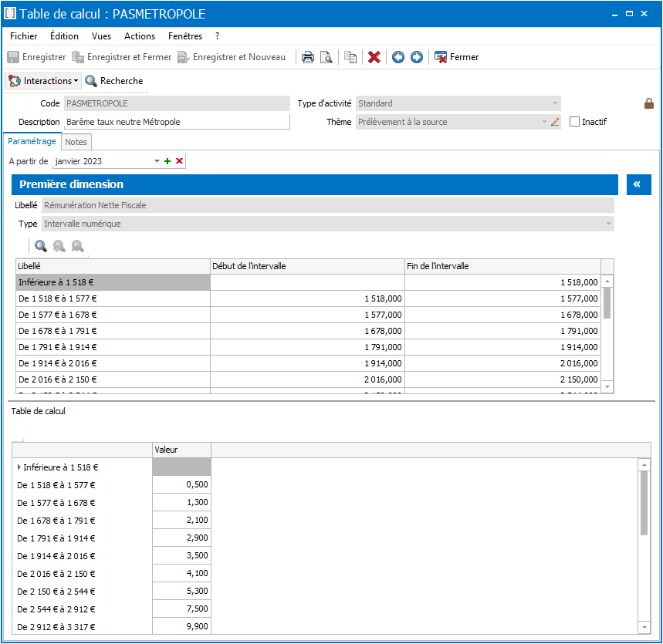Click the padlock icon
The height and width of the screenshot is (644, 663).
click(648, 103)
